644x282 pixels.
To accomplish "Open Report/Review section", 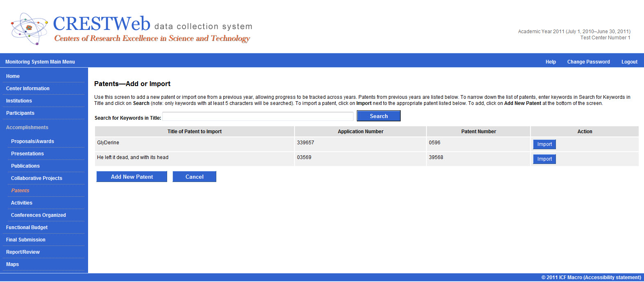I will pos(23,252).
